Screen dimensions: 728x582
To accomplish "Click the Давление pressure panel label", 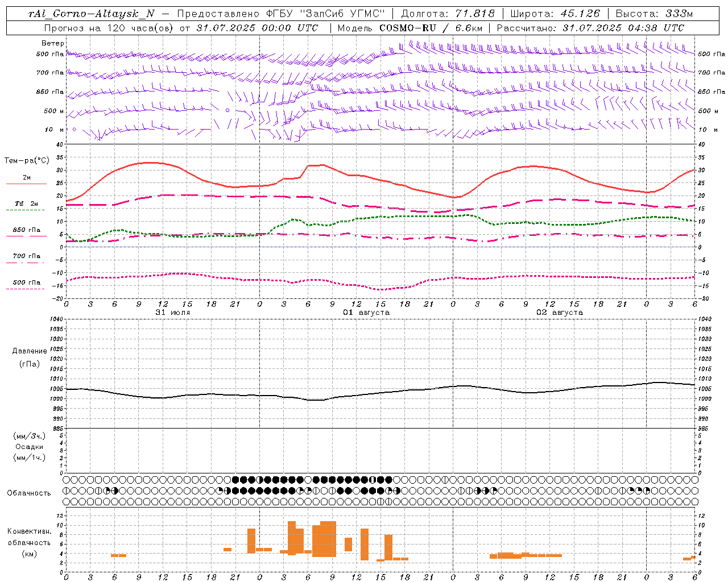I will [30, 351].
